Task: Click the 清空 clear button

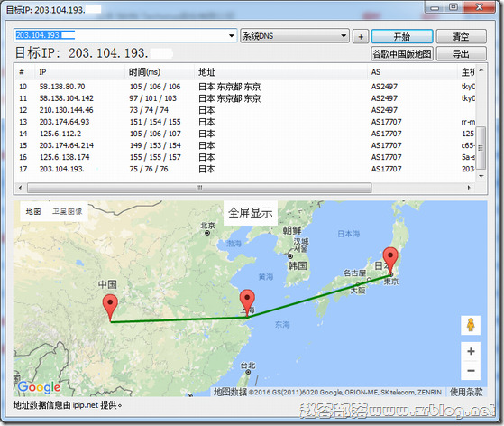Action: tap(461, 36)
